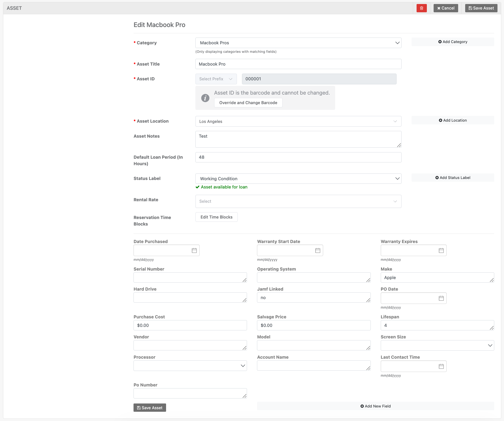Open the Warranty Expires calendar icon
504x421 pixels.
click(x=441, y=250)
